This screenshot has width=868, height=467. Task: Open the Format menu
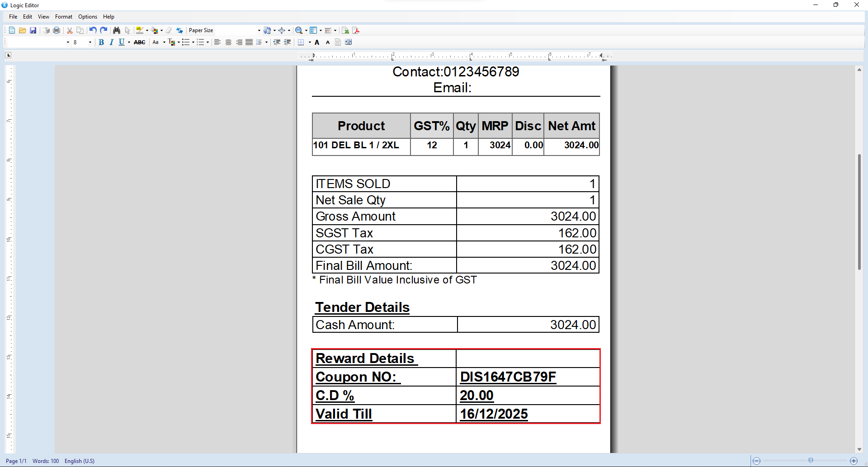click(x=63, y=17)
